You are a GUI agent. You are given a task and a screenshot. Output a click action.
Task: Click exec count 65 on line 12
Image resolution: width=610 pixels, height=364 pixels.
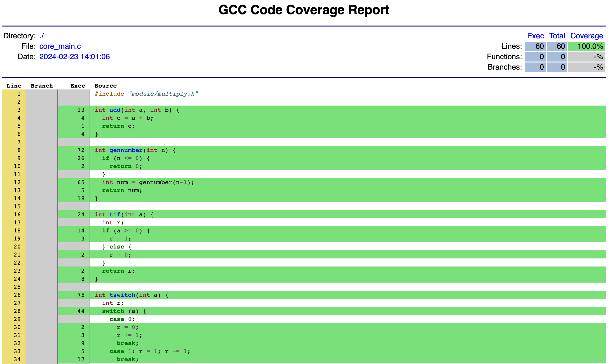pyautogui.click(x=81, y=182)
